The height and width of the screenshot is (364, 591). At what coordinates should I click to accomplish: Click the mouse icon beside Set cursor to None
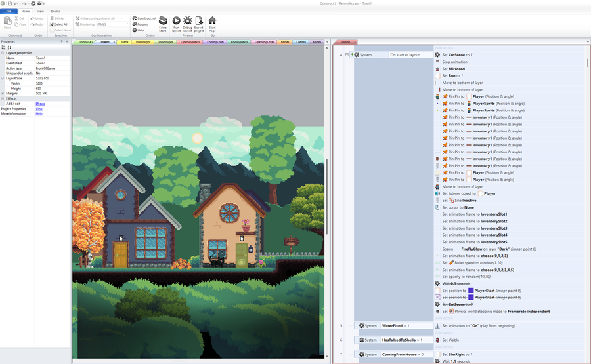437,207
